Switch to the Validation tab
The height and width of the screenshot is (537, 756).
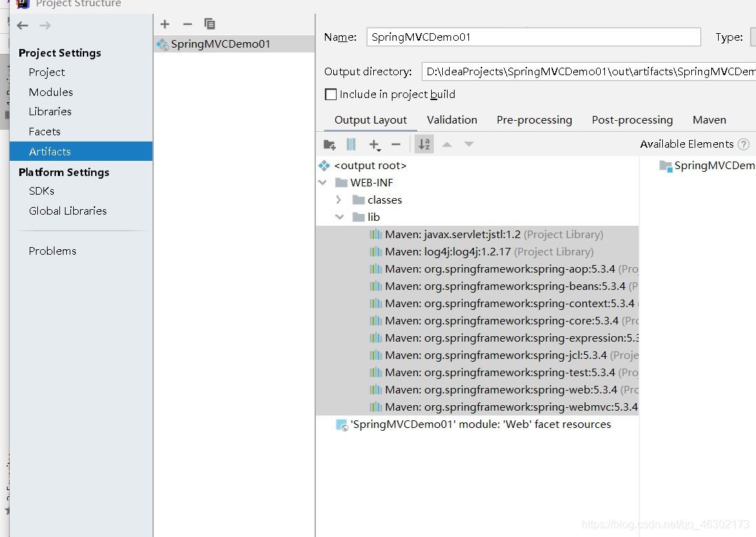tap(452, 120)
